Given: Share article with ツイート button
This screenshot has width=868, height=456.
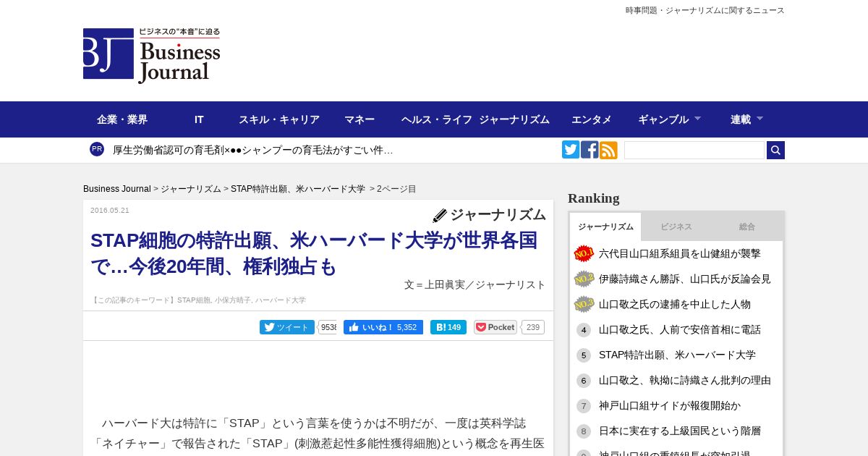Looking at the screenshot, I should tap(287, 327).
